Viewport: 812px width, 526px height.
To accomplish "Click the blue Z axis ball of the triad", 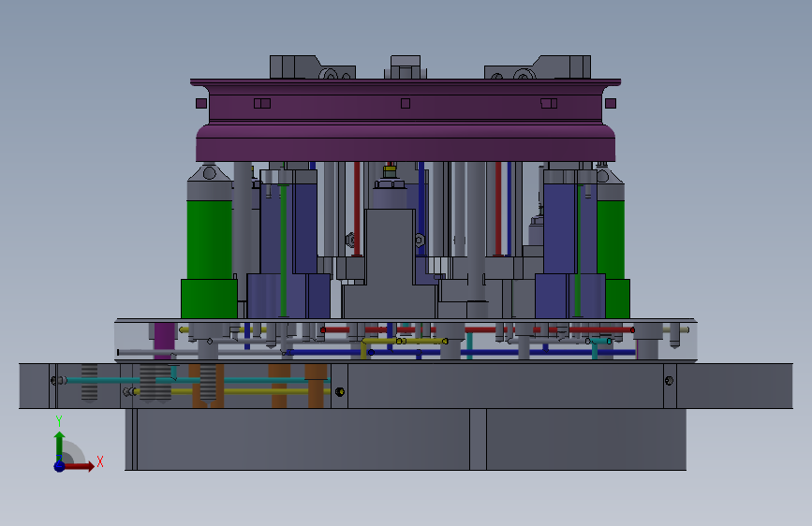I will (59, 466).
